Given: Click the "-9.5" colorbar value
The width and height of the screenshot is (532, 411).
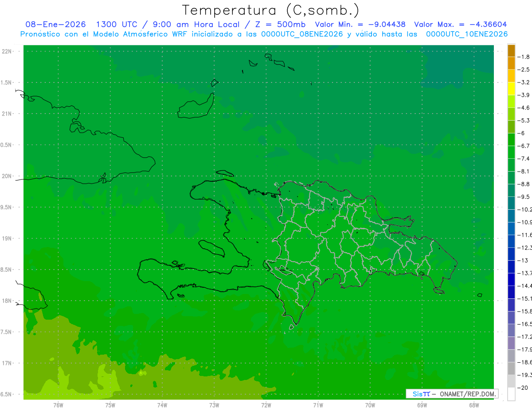Looking at the screenshot, I should point(524,197).
